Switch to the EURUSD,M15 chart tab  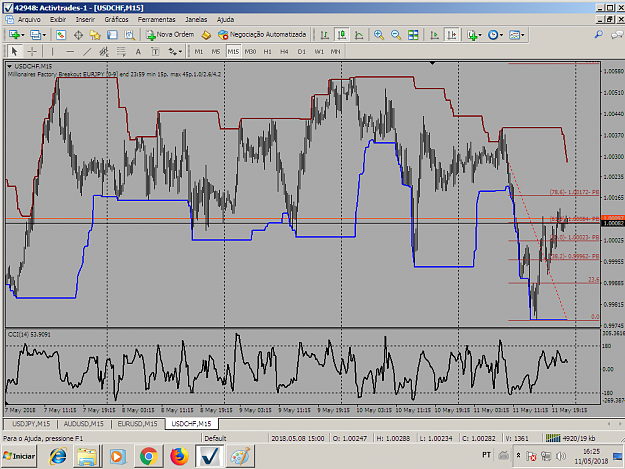pyautogui.click(x=138, y=424)
